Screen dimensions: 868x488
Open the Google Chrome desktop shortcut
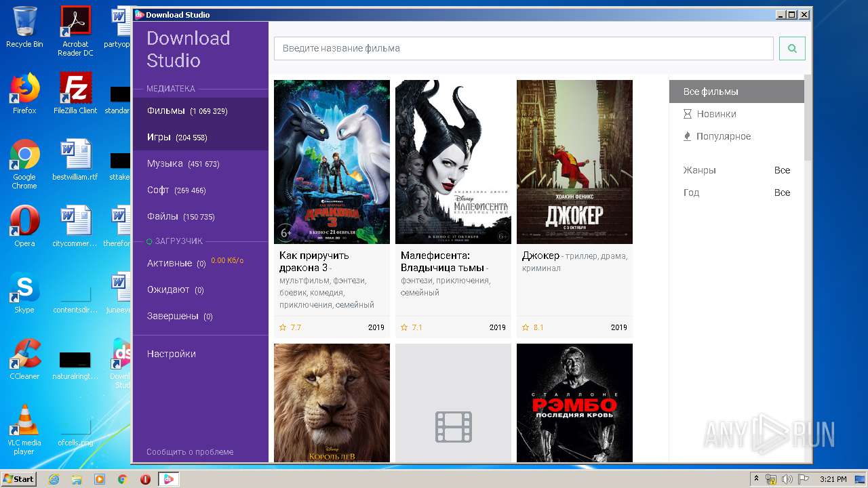coord(24,163)
